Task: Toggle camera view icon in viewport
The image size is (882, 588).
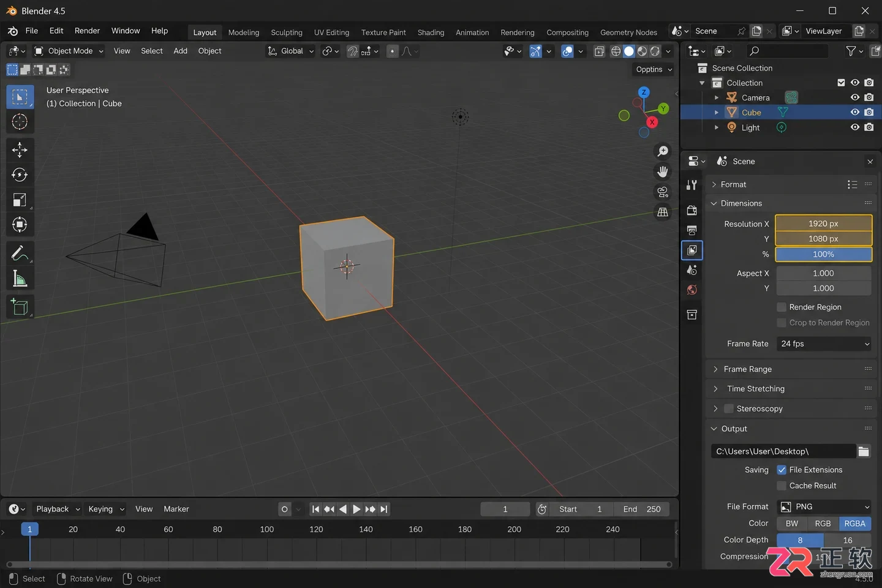Action: [663, 192]
